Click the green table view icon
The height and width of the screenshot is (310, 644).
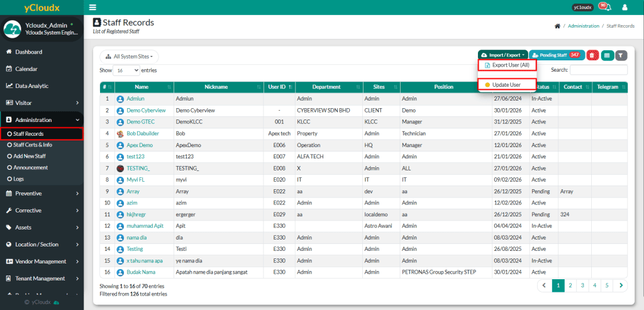[608, 55]
